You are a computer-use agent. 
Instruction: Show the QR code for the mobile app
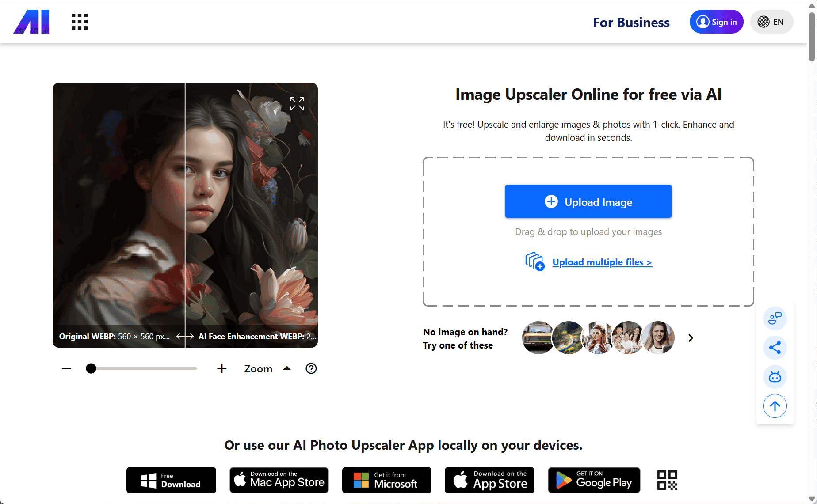[x=666, y=480]
